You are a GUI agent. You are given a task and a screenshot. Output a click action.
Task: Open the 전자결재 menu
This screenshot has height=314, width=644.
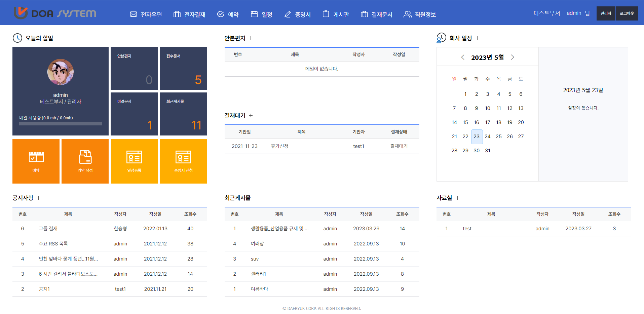click(189, 14)
